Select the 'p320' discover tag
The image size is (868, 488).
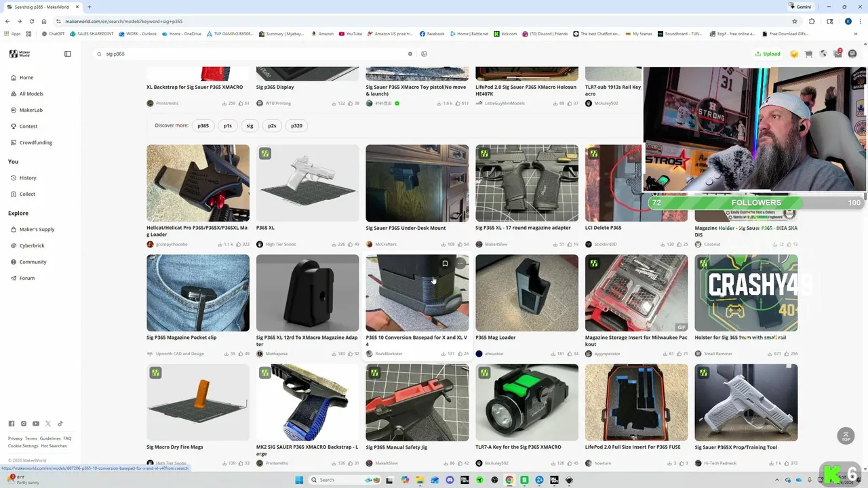pos(296,125)
